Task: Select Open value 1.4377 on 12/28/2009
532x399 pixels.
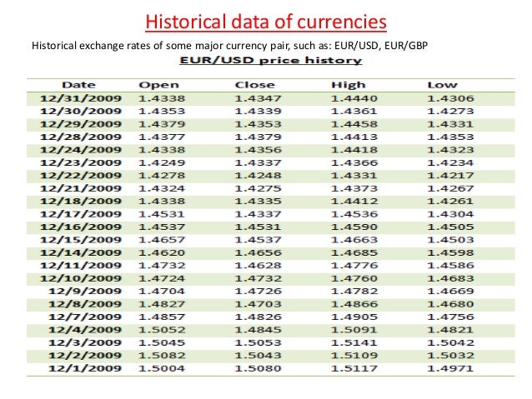Action: [x=162, y=137]
